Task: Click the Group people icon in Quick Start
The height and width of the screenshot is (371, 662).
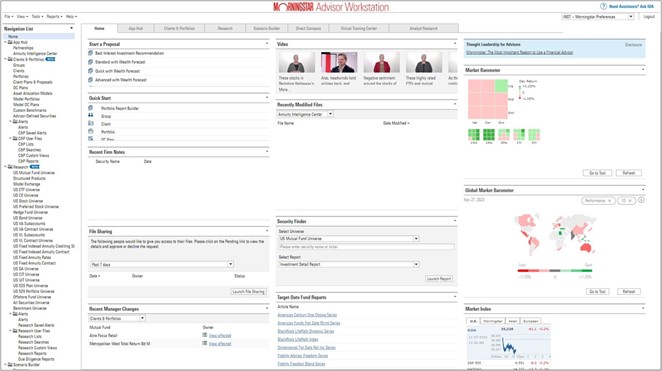Action: [x=90, y=115]
